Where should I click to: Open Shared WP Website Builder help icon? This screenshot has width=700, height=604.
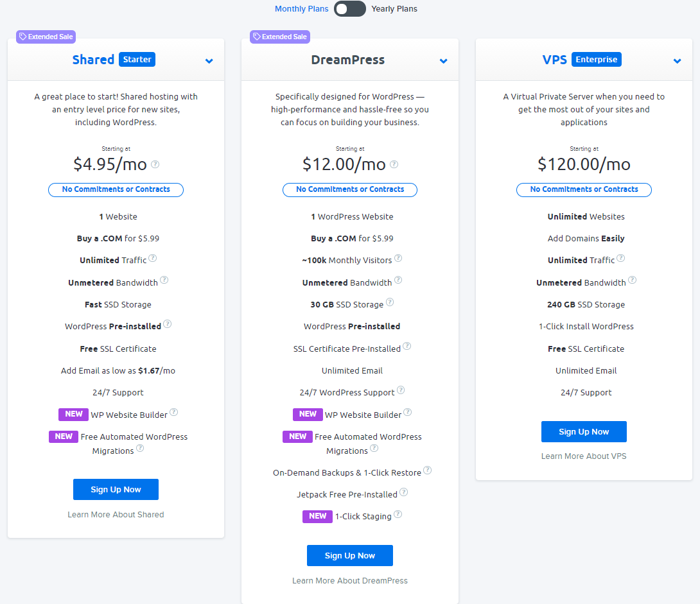point(173,412)
